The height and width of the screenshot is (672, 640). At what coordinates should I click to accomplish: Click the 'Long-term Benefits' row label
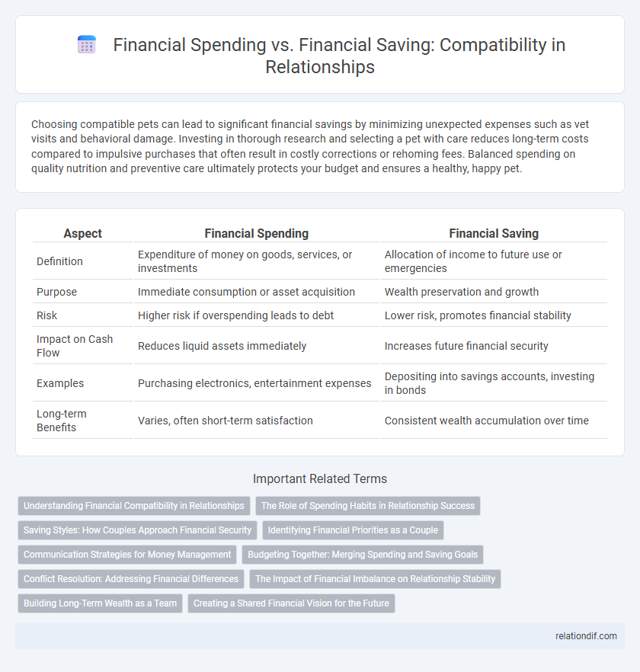click(x=62, y=421)
